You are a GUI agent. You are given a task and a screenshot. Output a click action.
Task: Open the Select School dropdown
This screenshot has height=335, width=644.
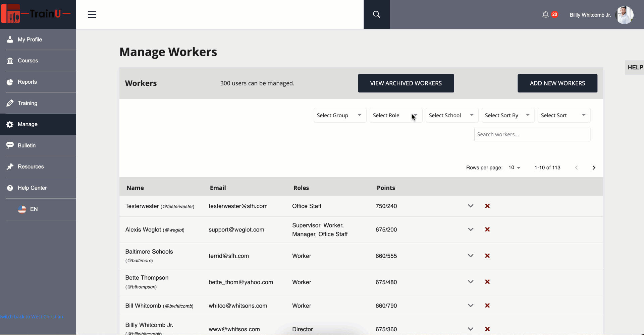coord(451,115)
